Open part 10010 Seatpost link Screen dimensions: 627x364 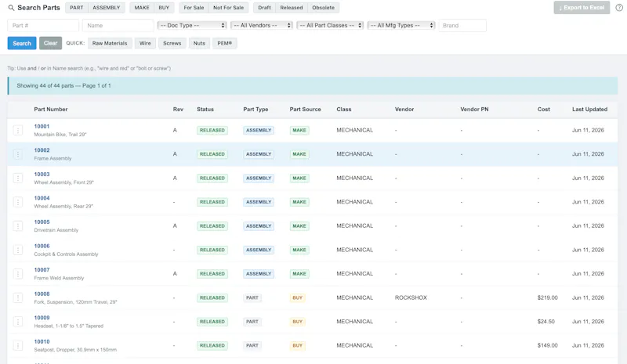[42, 342]
